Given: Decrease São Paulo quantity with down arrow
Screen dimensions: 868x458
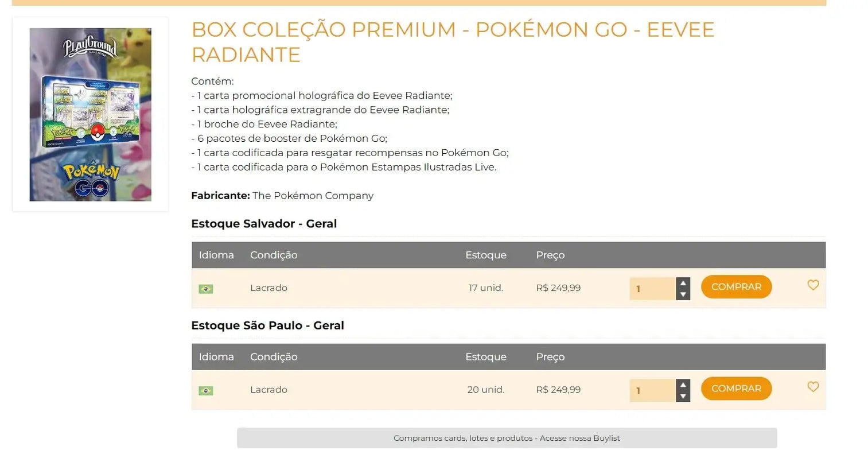Looking at the screenshot, I should 683,397.
